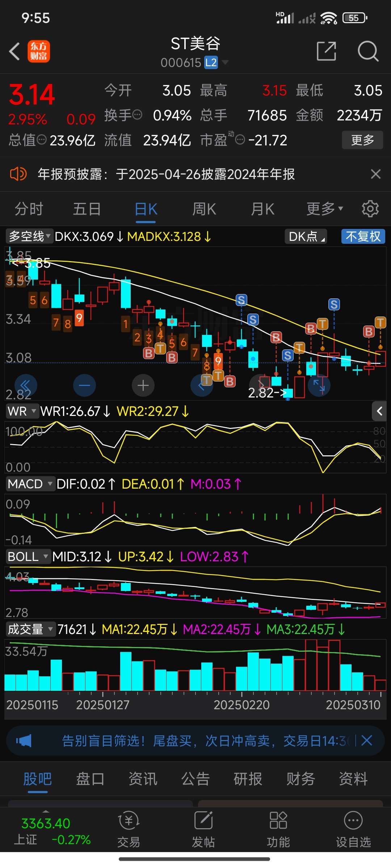Screen dimensions: 391x868
Task: Tap the 2.82 low price label
Action: [x=267, y=393]
